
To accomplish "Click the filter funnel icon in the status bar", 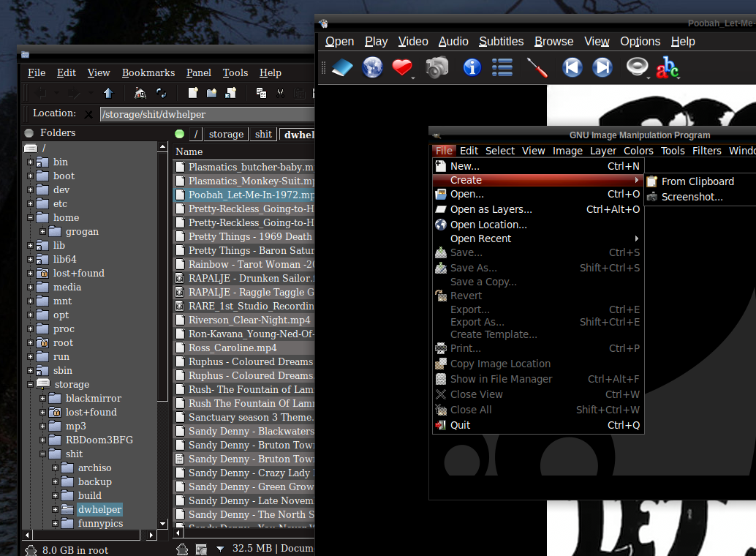I will (220, 549).
